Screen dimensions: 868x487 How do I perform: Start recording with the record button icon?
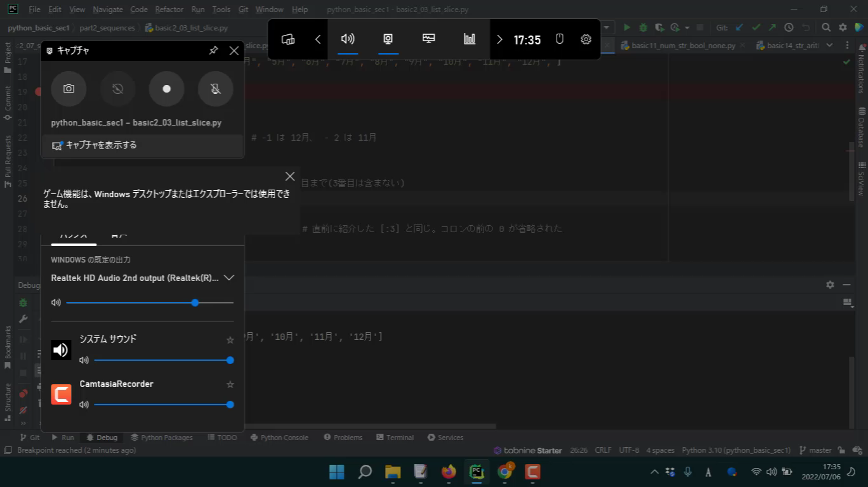point(166,89)
